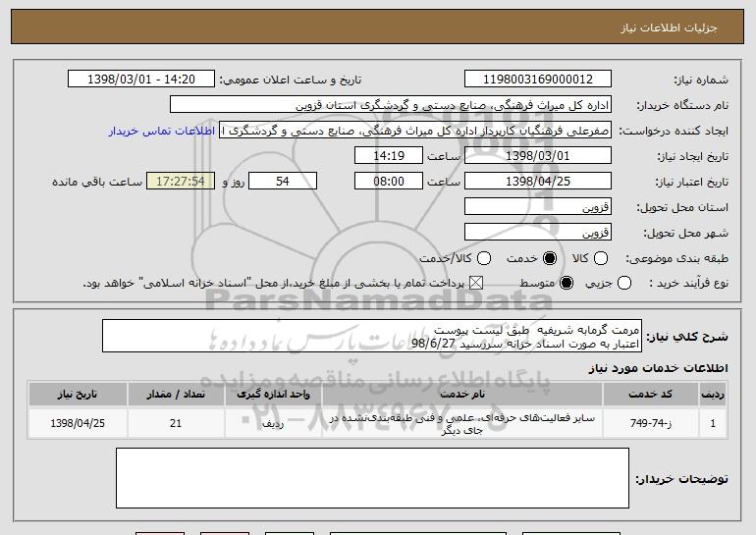Click the نوع فرآیند خرید label
Viewport: 756px width, 535px height.
[688, 283]
